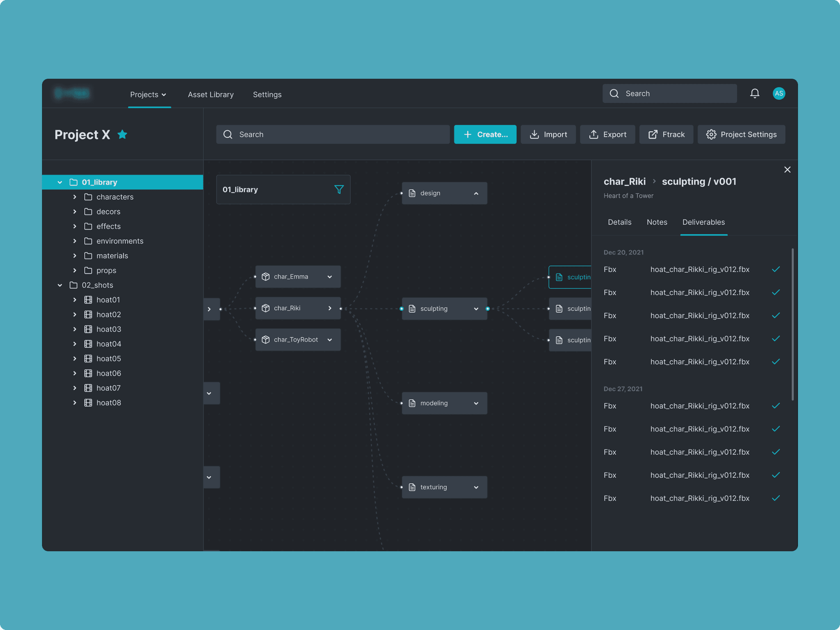Viewport: 840px width, 630px height.
Task: Expand the characters folder in tree
Action: click(x=75, y=197)
